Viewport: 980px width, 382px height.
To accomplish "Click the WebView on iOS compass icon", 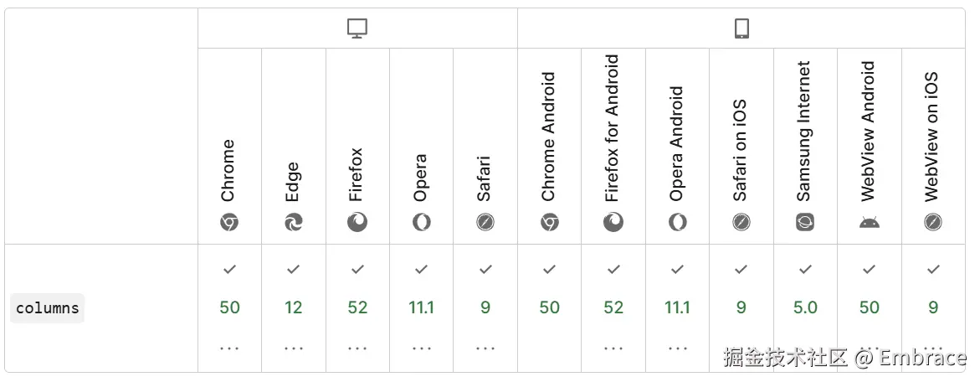I will [933, 222].
